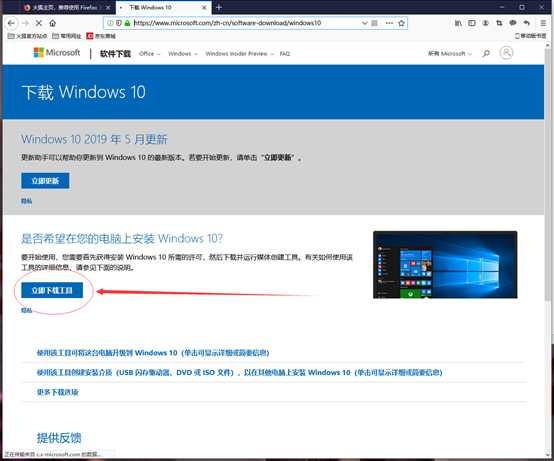554x461 pixels.
Task: Click the Windows 10 desktop image
Action: [x=445, y=265]
